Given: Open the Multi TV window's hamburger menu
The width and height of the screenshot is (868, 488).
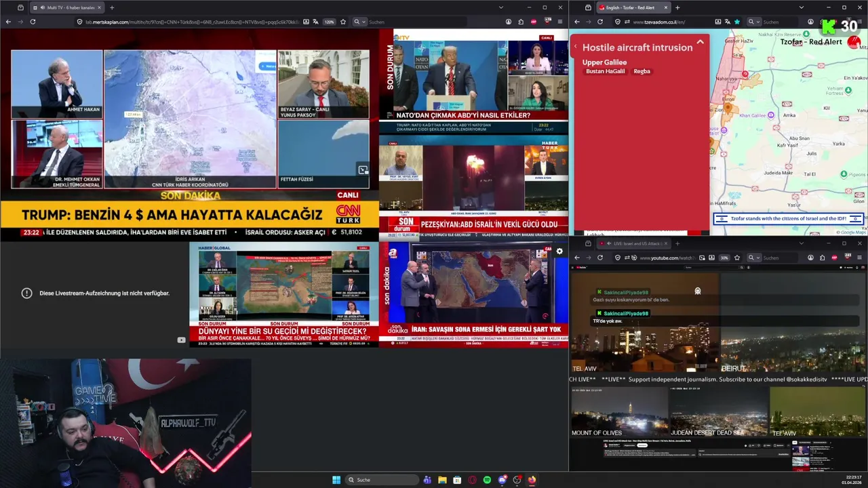Looking at the screenshot, I should (x=560, y=22).
